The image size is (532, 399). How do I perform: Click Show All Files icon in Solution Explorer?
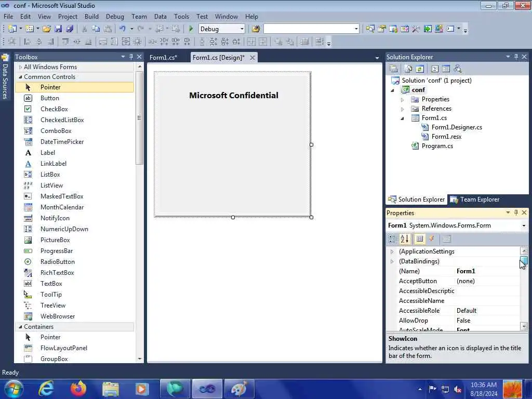pyautogui.click(x=408, y=69)
